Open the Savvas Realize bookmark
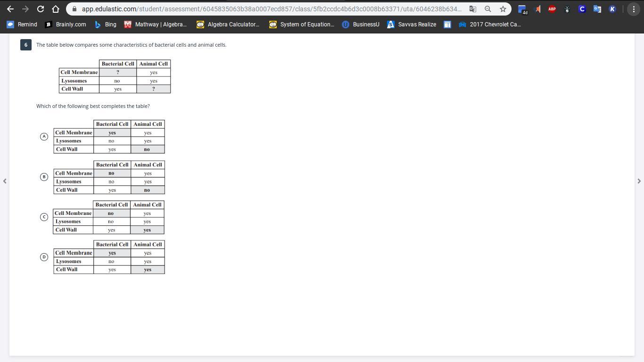Viewport: 644px width, 362px height. [x=412, y=25]
